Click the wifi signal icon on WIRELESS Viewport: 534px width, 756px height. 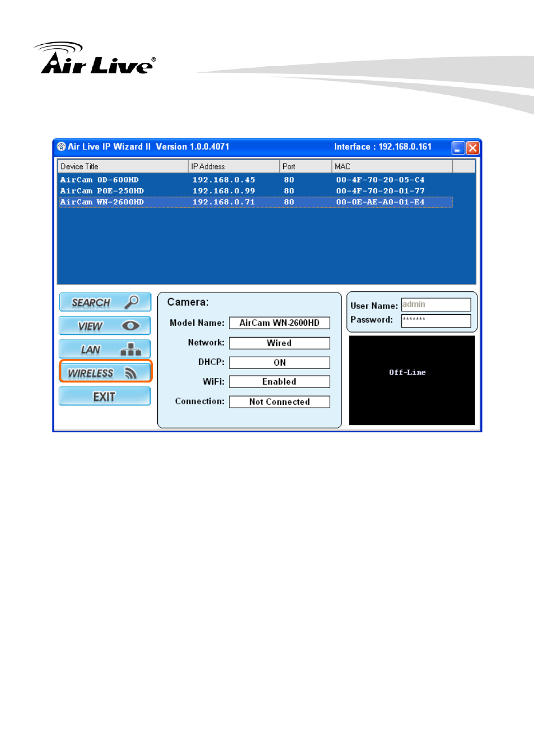[131, 373]
